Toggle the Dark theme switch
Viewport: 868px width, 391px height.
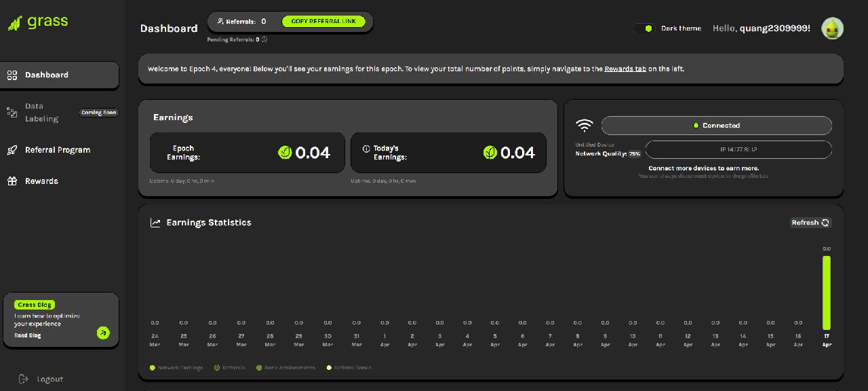pos(644,29)
